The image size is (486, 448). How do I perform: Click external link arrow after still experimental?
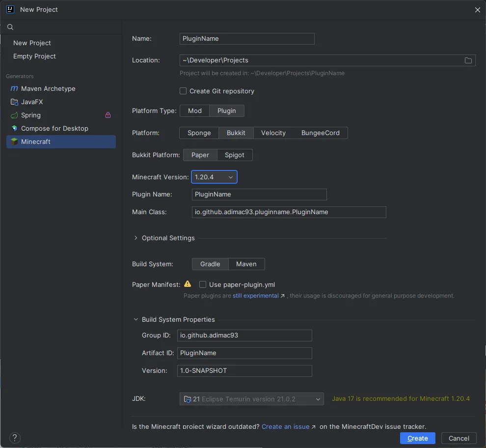pyautogui.click(x=282, y=296)
